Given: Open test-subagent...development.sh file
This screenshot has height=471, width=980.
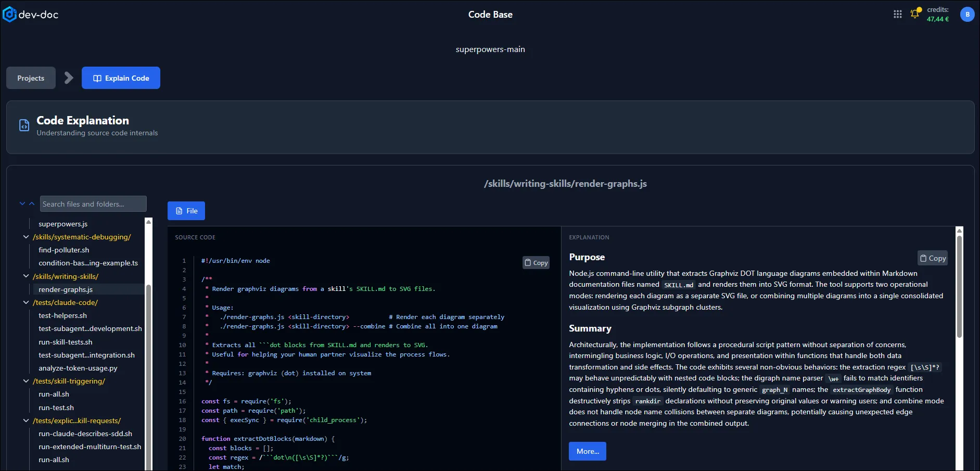Looking at the screenshot, I should [90, 328].
